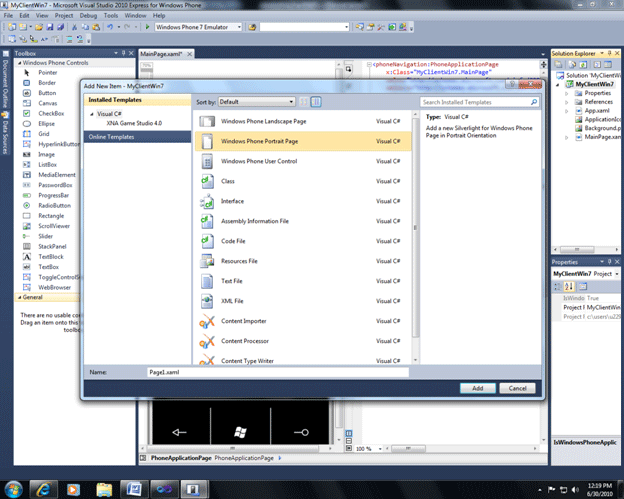The height and width of the screenshot is (499, 624).
Task: Select the Canvas control in Toolbox
Action: (x=47, y=103)
